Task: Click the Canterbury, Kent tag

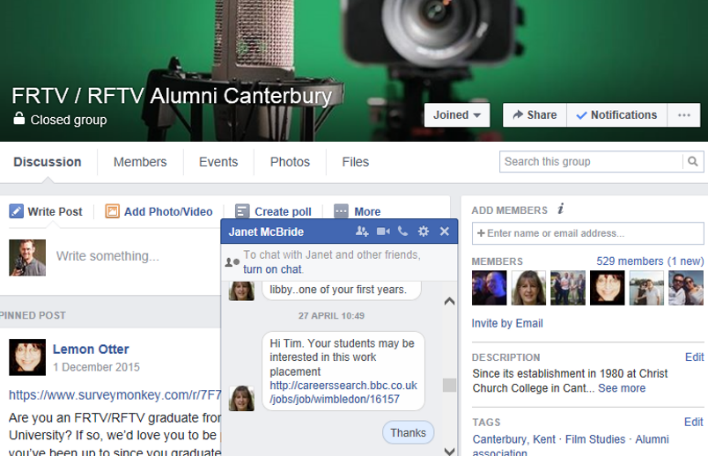Action: pyautogui.click(x=514, y=439)
